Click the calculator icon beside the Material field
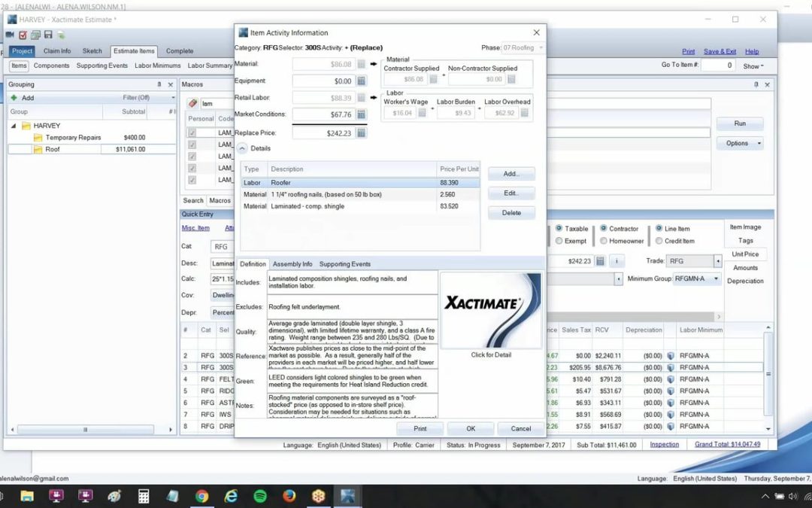812x508 pixels. [361, 64]
